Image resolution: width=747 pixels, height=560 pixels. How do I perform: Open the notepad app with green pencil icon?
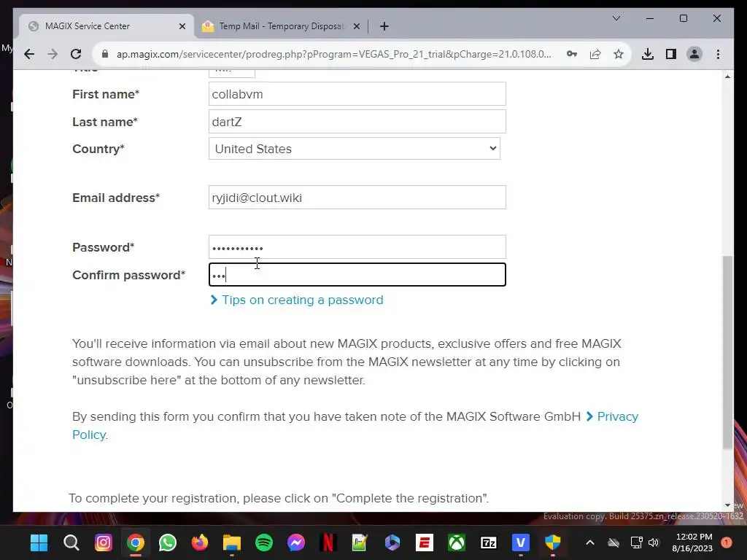[x=360, y=542]
